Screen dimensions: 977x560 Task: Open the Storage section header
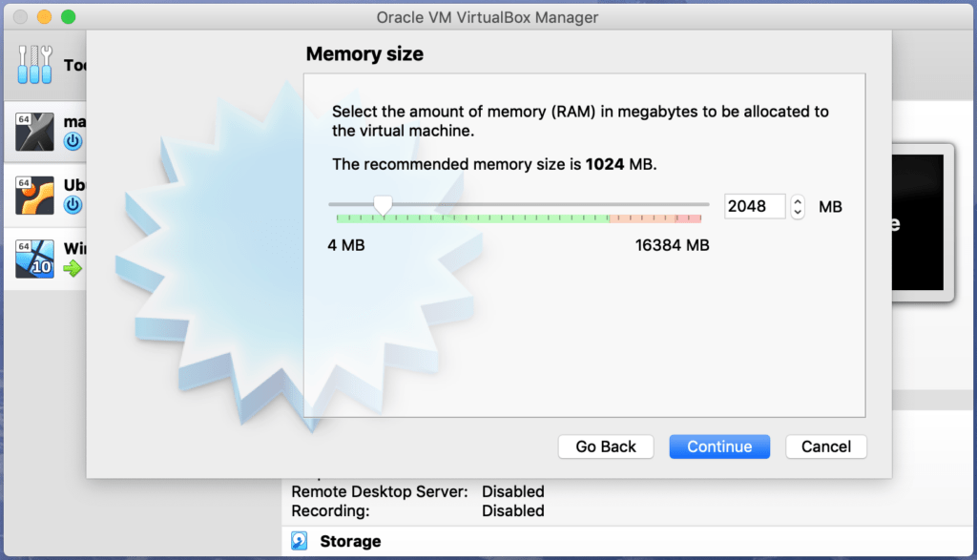(350, 541)
